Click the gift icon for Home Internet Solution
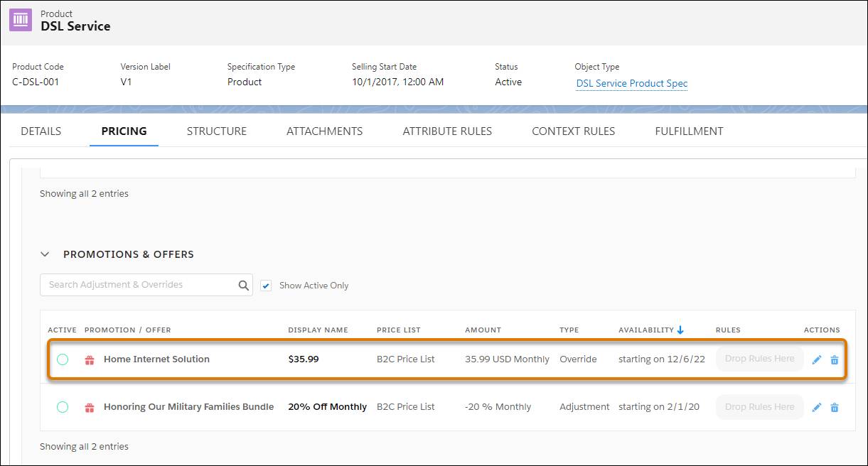868x466 pixels. point(90,360)
